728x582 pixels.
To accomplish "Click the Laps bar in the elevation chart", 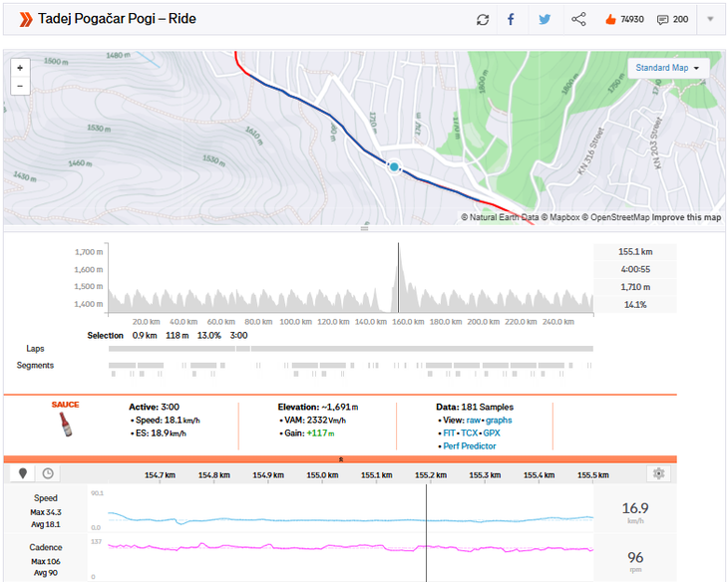I will click(x=350, y=349).
